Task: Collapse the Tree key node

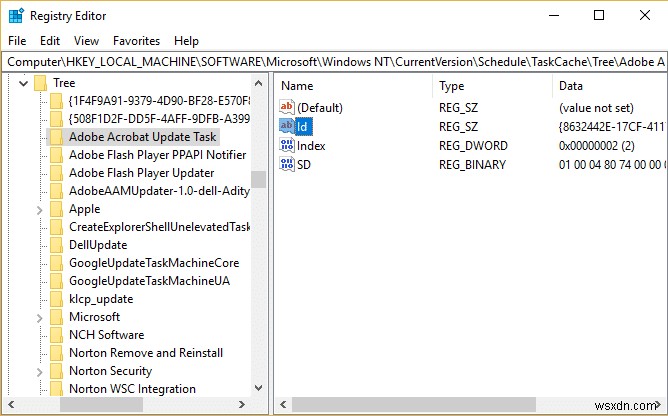Action: 21,83
